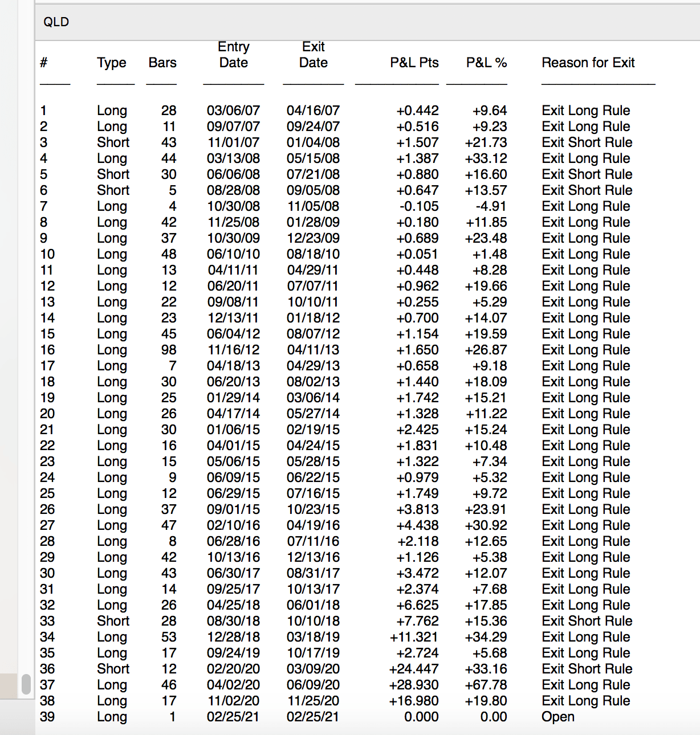The image size is (700, 735).
Task: Click P&L points +4.438
Action: point(417,525)
